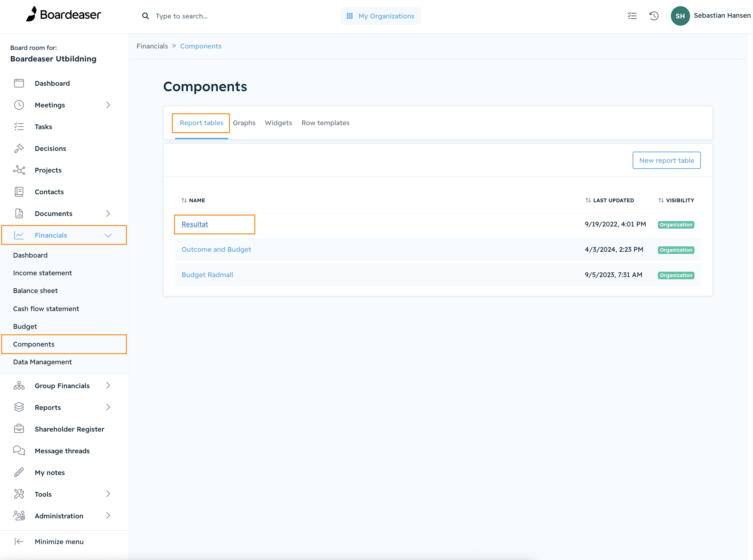
Task: Open the Outcome and Budget link
Action: tap(216, 250)
